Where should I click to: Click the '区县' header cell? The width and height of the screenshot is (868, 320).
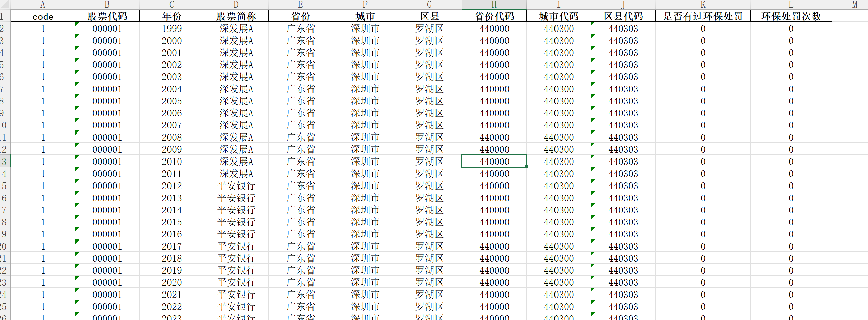pos(430,16)
